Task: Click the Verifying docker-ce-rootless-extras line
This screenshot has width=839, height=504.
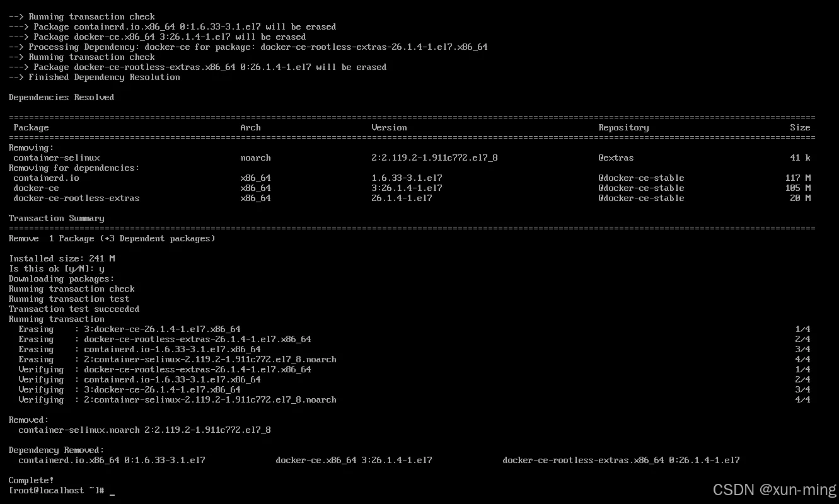Action: pyautogui.click(x=165, y=369)
